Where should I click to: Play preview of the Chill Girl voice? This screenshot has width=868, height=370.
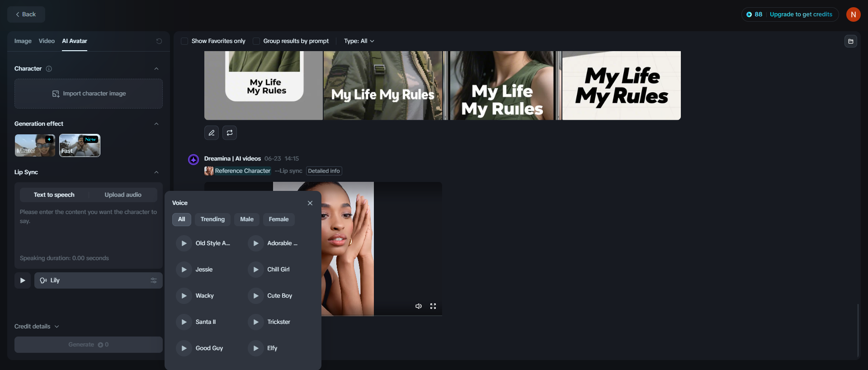pos(256,270)
